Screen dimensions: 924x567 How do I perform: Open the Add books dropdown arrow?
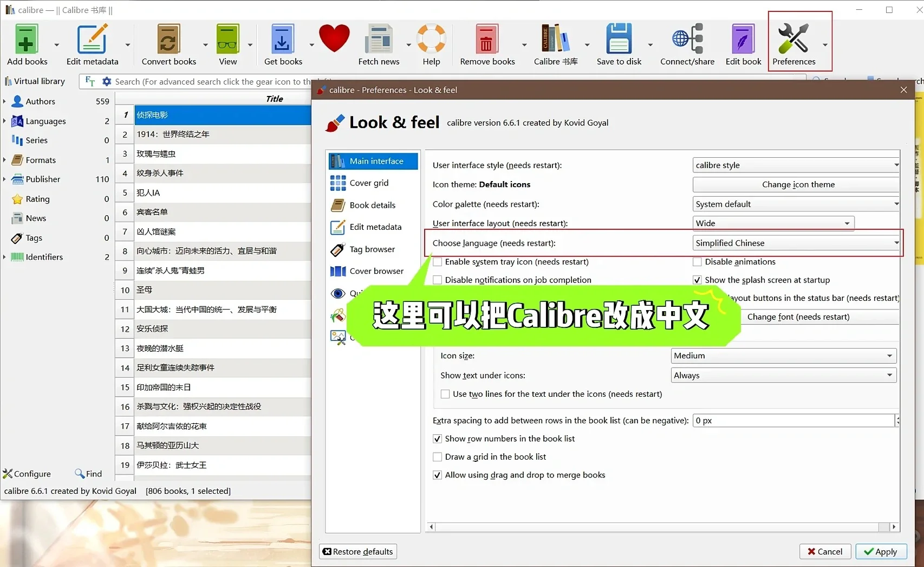[x=56, y=45]
